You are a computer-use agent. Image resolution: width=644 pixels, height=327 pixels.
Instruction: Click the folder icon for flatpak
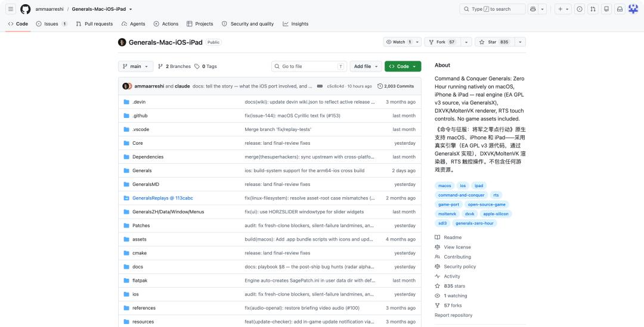click(x=126, y=280)
